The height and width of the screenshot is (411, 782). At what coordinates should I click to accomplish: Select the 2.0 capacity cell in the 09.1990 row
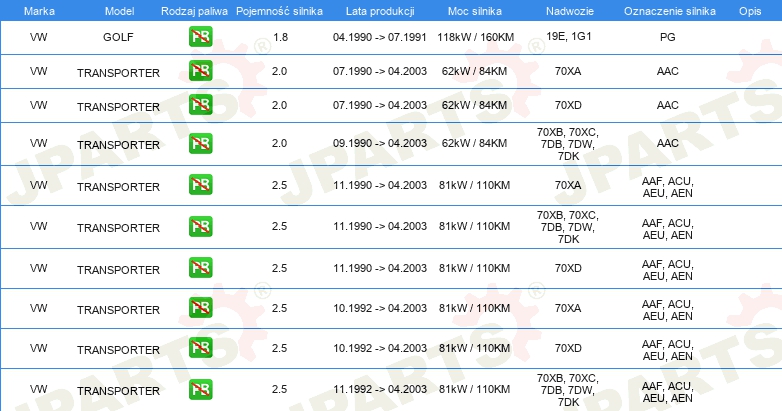tap(279, 143)
